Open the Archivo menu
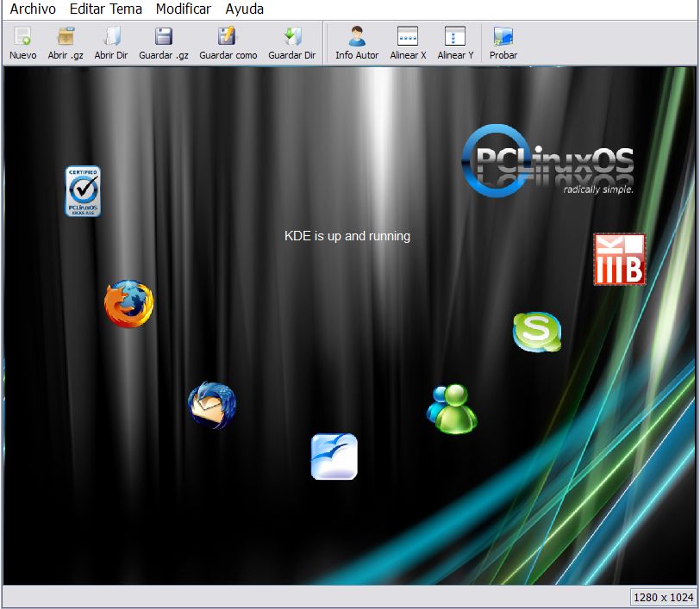The height and width of the screenshot is (609, 700). (33, 9)
